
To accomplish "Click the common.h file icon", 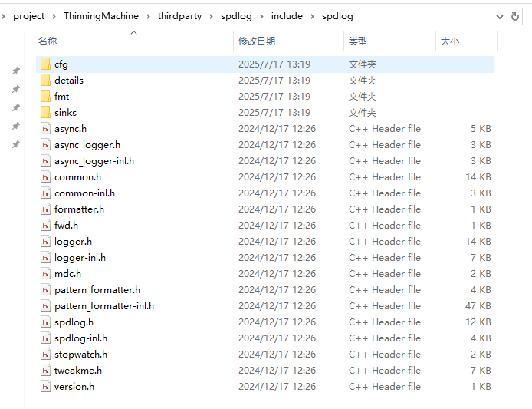I will point(45,177).
